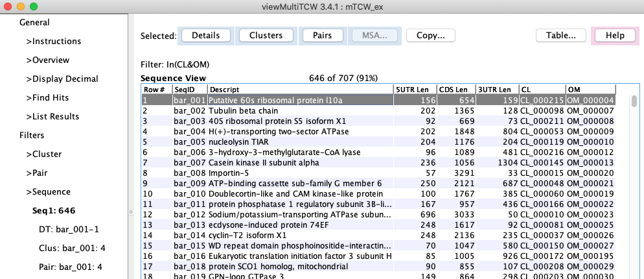Open the Table... column settings
644x279 pixels.
(x=561, y=36)
